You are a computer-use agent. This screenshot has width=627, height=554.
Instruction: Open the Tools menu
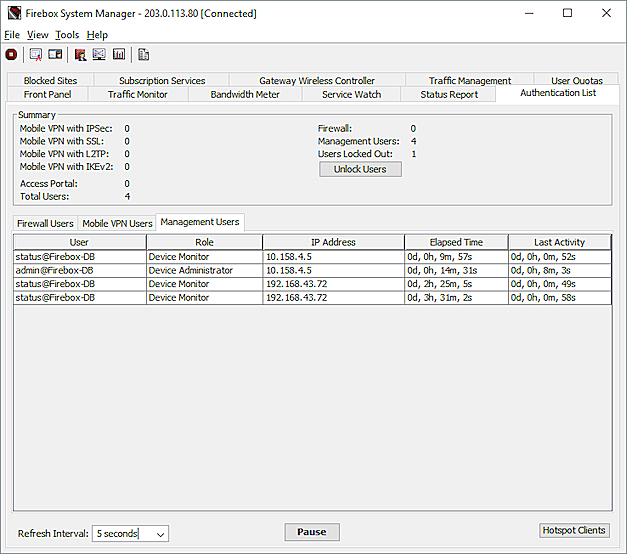pyautogui.click(x=66, y=35)
